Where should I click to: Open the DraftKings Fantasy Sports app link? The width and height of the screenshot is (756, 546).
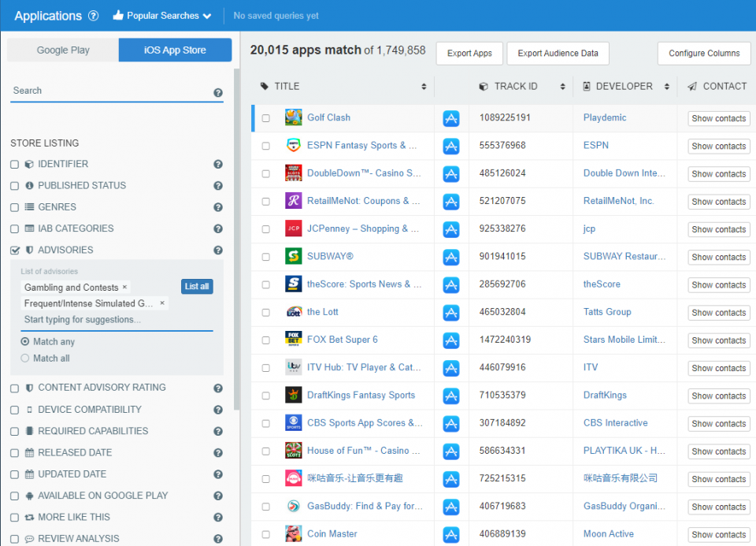(361, 395)
